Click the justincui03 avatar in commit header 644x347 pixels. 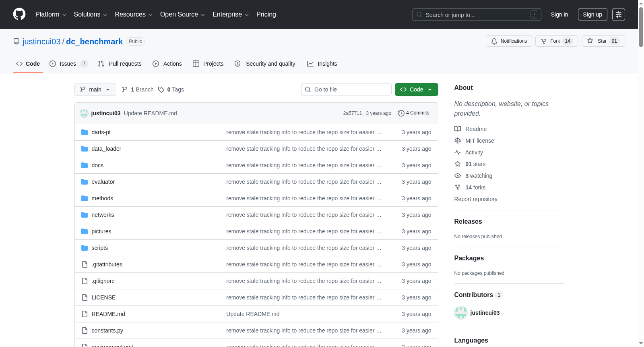coord(84,113)
